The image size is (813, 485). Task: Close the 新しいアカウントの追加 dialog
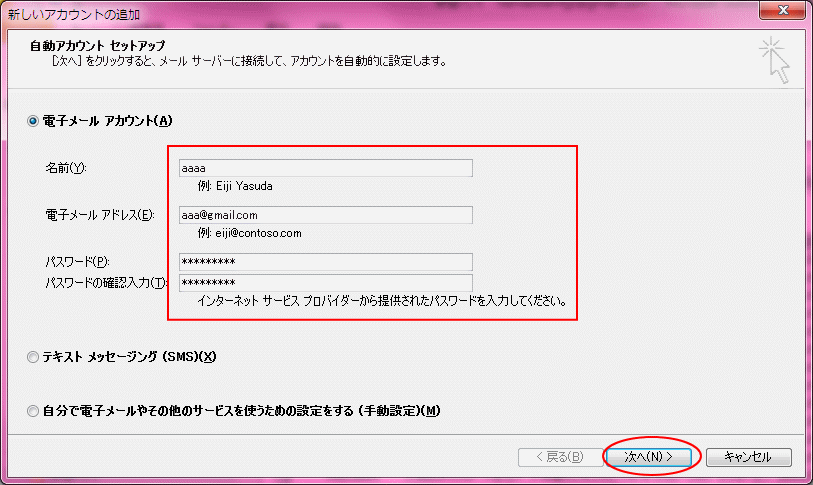point(783,10)
